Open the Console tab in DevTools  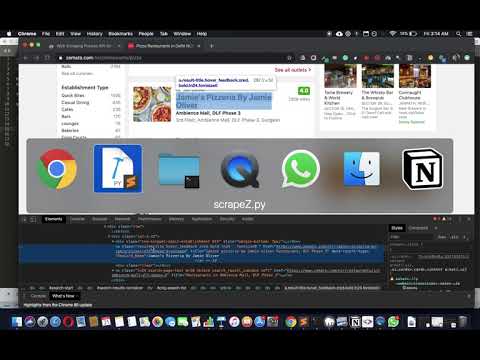(77, 219)
